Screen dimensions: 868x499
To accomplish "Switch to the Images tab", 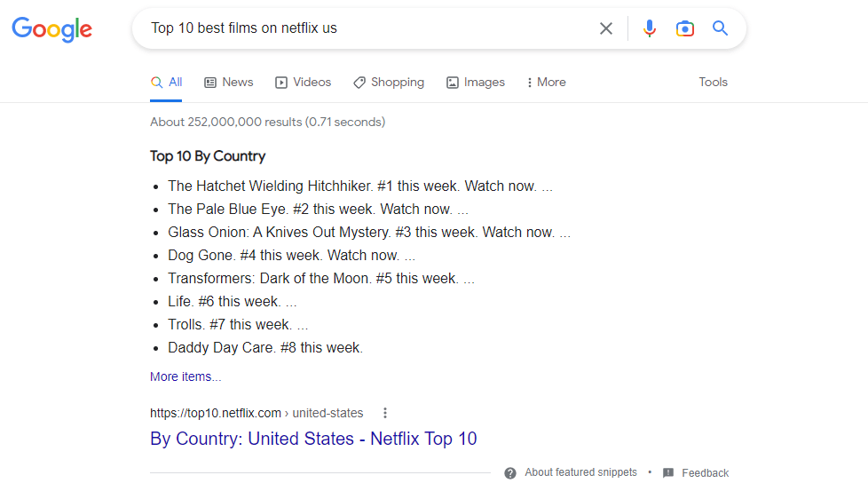I will (x=476, y=82).
